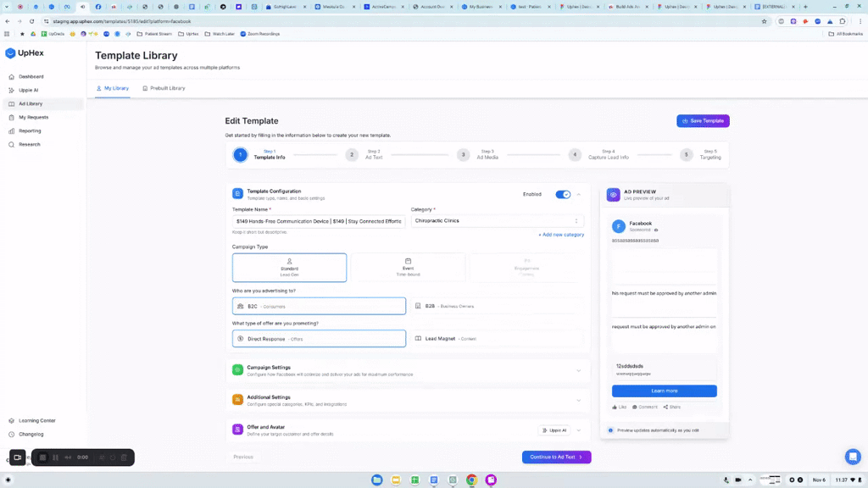Open the Category dropdown
This screenshot has height=488, width=868.
click(x=497, y=221)
